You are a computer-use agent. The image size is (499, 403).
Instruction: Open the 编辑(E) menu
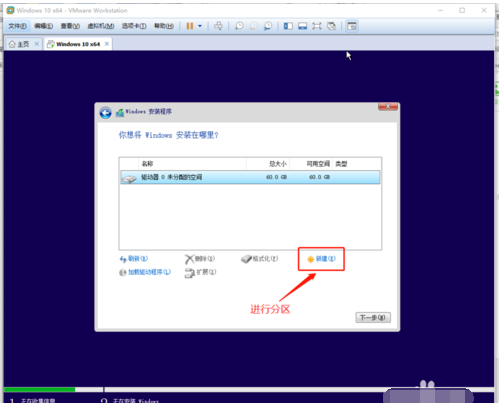coord(43,26)
